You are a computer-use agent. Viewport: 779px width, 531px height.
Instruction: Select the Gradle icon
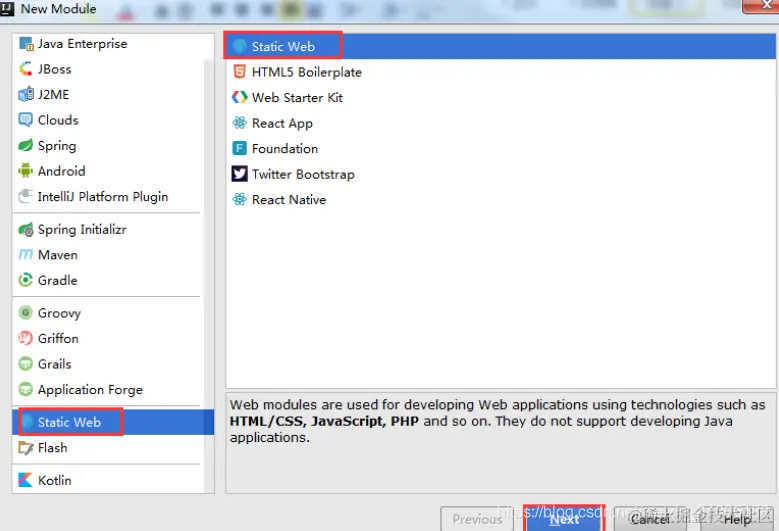[26, 280]
